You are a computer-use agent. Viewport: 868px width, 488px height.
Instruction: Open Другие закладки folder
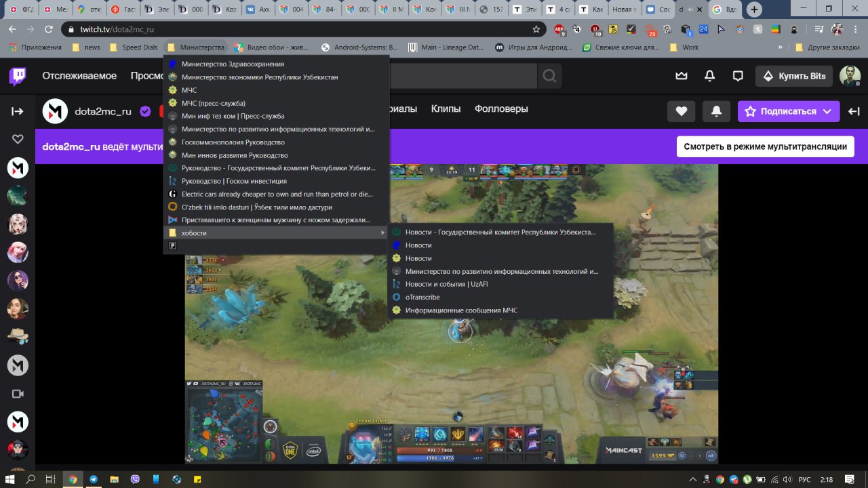(x=827, y=47)
